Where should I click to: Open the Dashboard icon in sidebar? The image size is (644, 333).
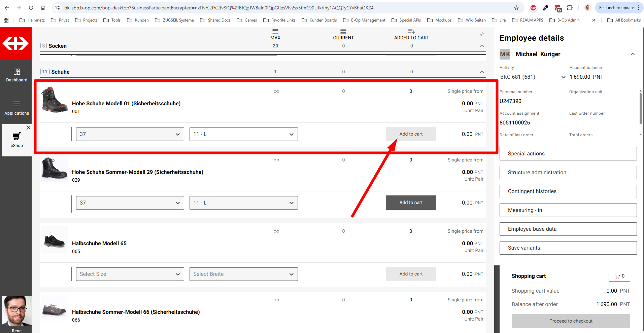(x=16, y=72)
